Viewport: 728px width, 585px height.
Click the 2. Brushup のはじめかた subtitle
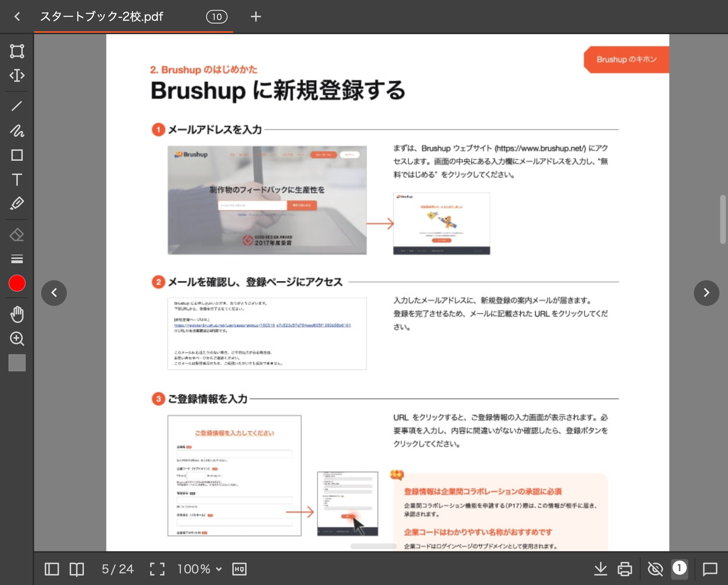click(204, 70)
